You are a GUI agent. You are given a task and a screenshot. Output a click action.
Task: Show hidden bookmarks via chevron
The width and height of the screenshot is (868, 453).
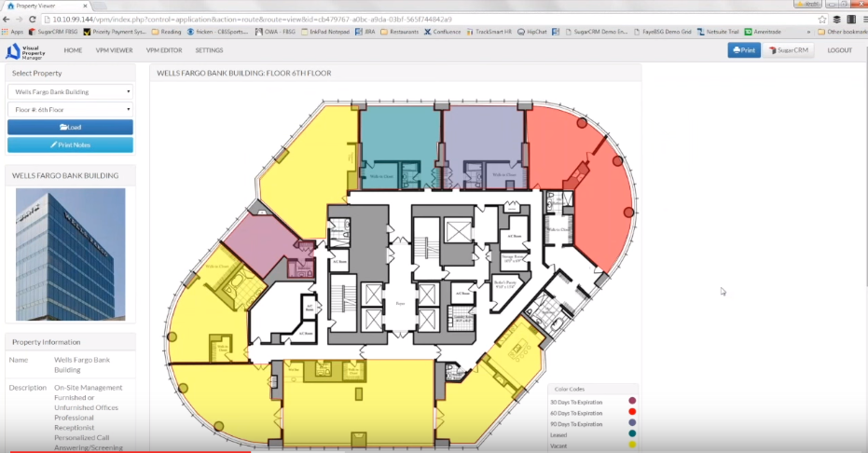(808, 32)
